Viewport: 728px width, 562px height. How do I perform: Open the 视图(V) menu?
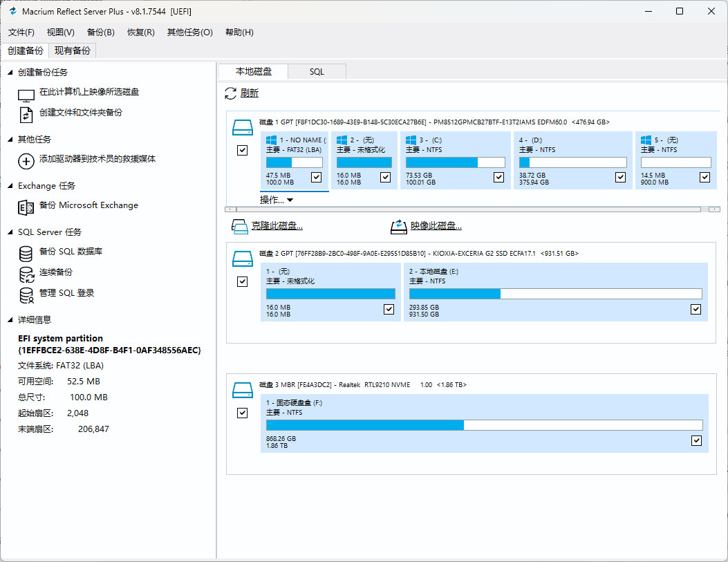coord(61,32)
